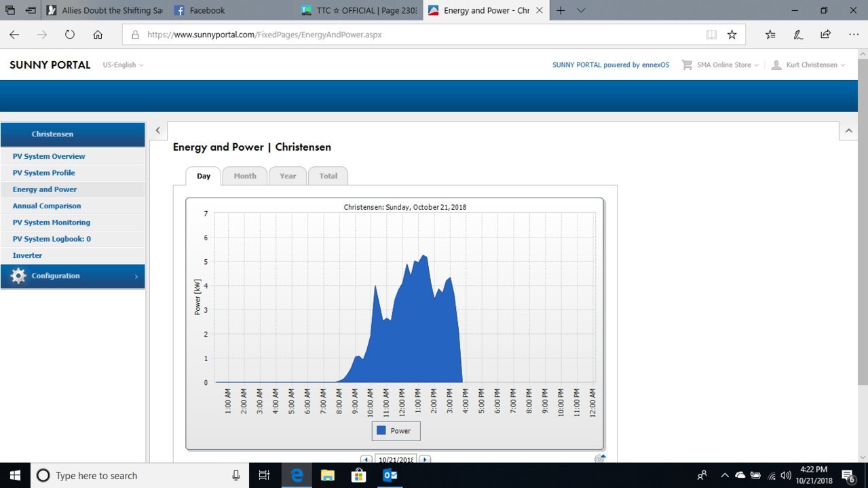Open the browser settings and more menu
Viewport: 868px width, 488px height.
pyautogui.click(x=853, y=35)
